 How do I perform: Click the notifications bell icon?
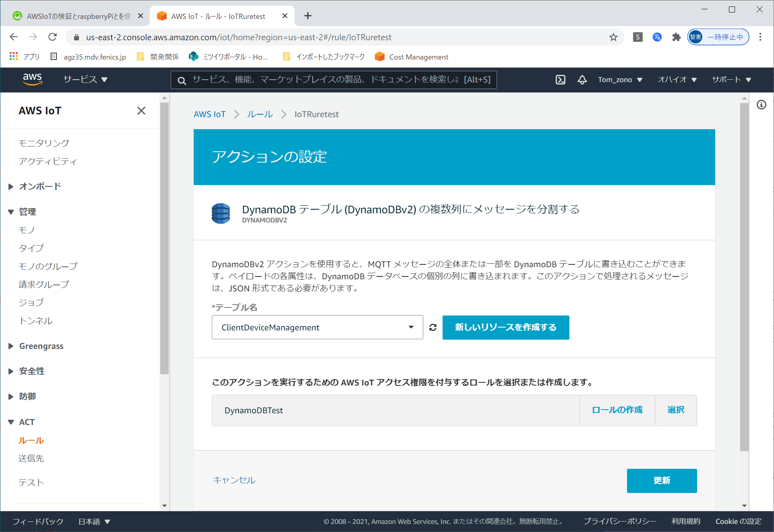(x=582, y=80)
